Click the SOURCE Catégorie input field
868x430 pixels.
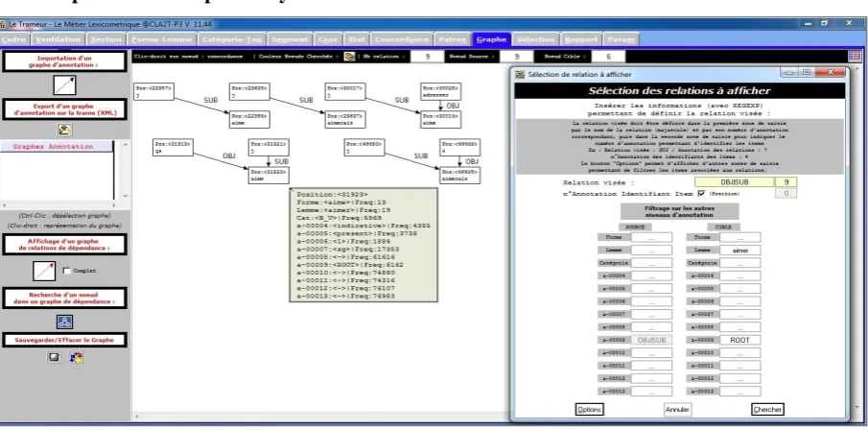point(651,263)
